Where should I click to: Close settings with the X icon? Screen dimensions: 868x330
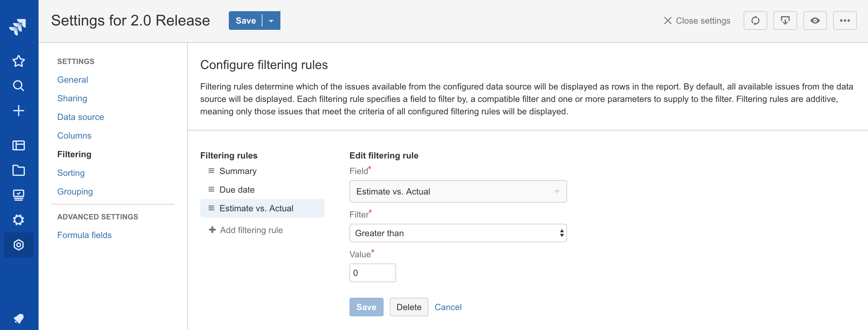[x=667, y=21]
